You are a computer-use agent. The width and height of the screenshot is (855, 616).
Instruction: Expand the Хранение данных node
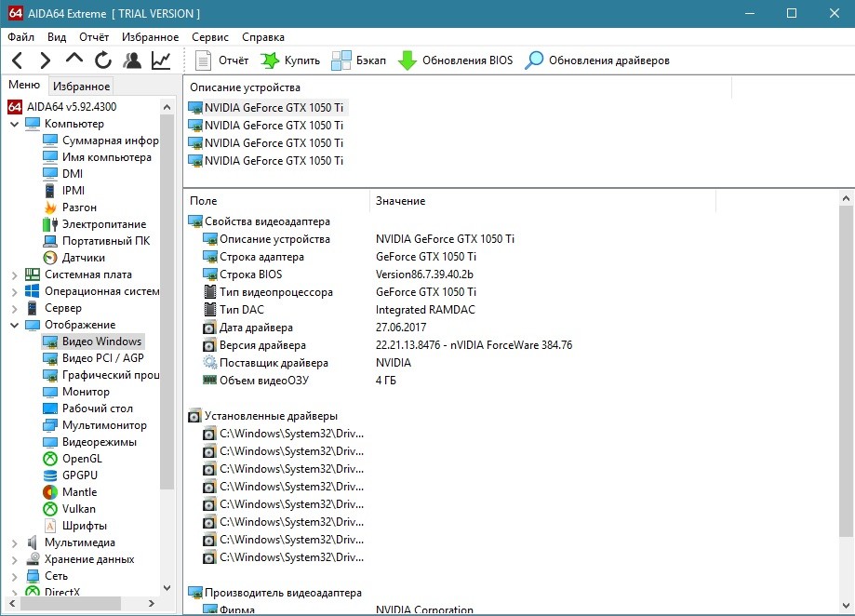[x=15, y=560]
